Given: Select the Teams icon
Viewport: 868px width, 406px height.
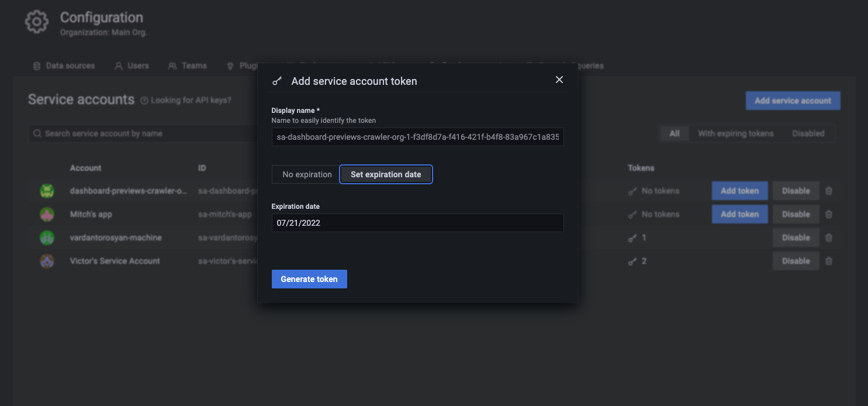Looking at the screenshot, I should (171, 66).
